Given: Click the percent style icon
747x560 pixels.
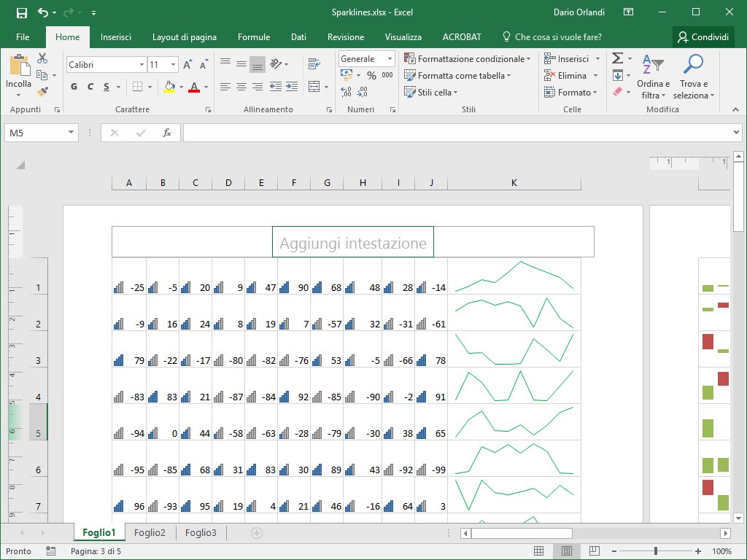Looking at the screenshot, I should point(371,75).
